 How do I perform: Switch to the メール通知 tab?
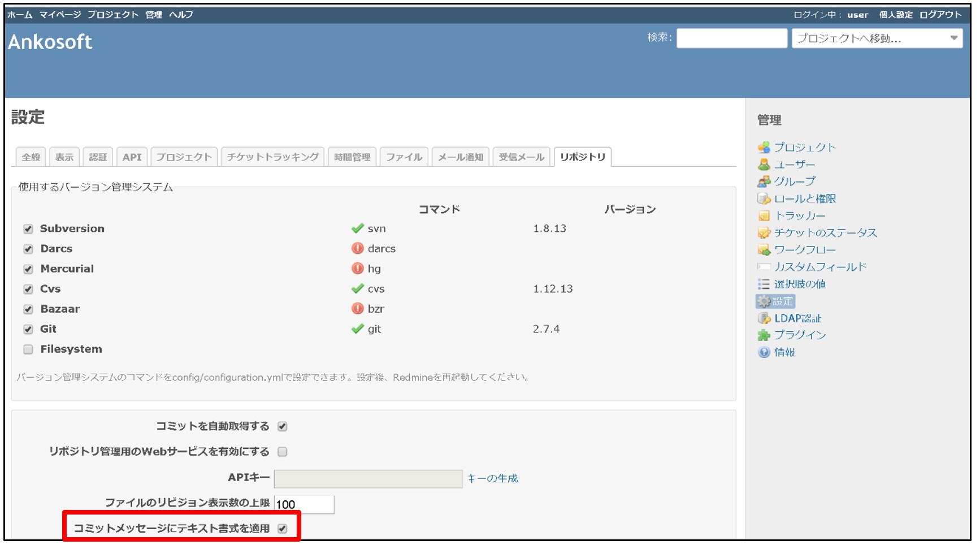pos(459,157)
